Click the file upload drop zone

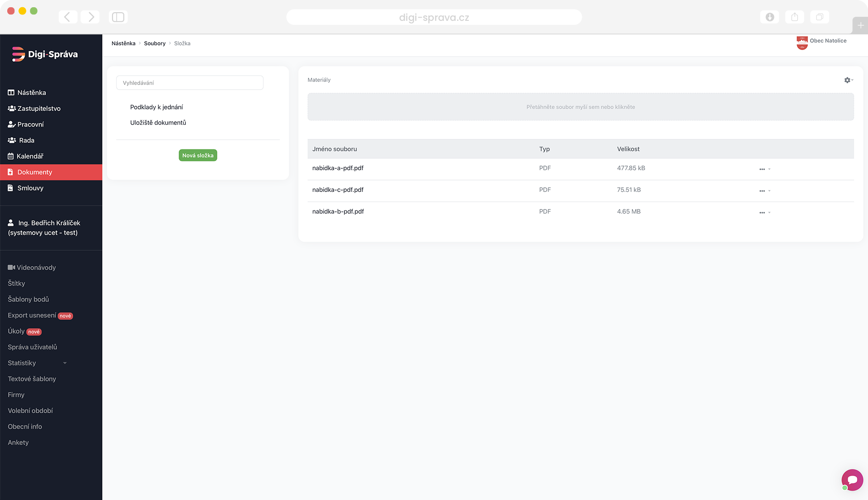[x=580, y=107]
